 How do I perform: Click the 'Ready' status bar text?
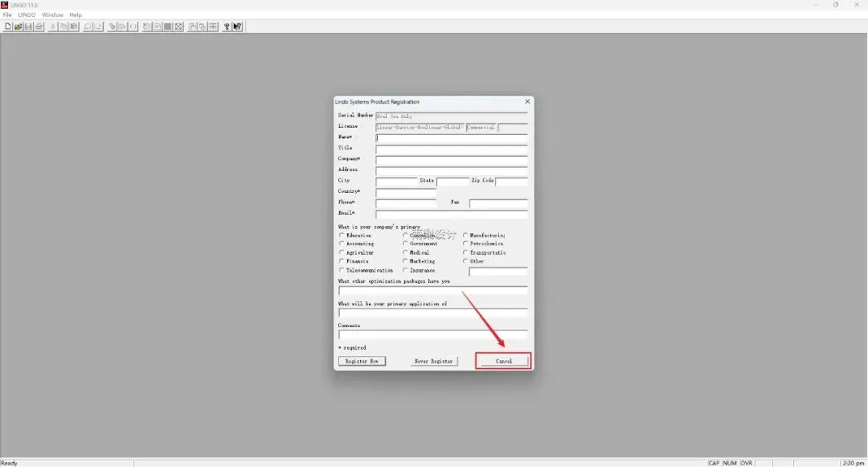tap(9, 463)
